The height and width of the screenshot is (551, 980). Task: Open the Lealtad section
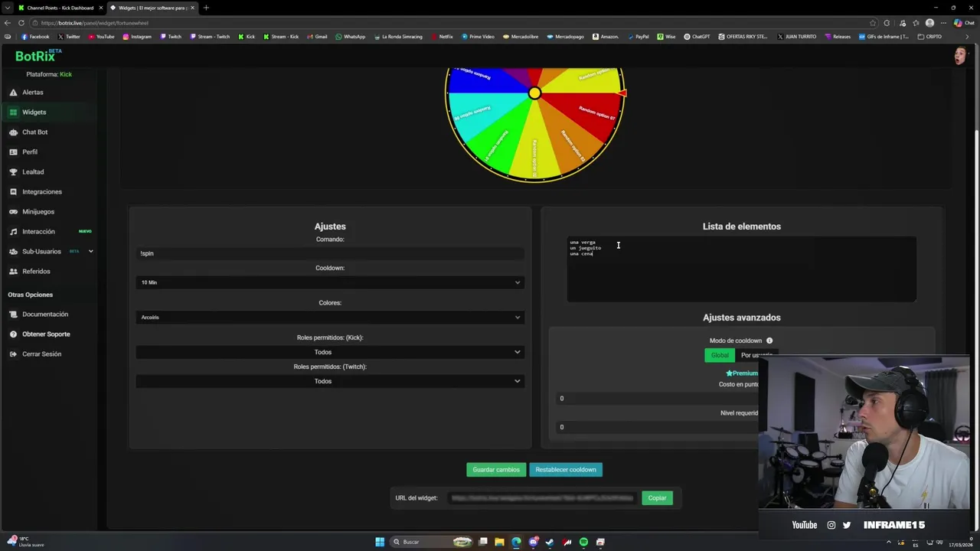[x=33, y=171]
